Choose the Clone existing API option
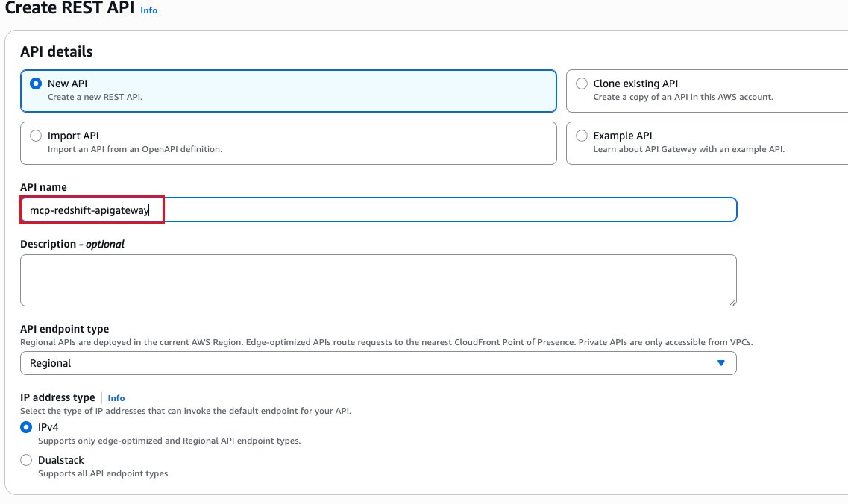Image resolution: width=848 pixels, height=504 pixels. (582, 84)
